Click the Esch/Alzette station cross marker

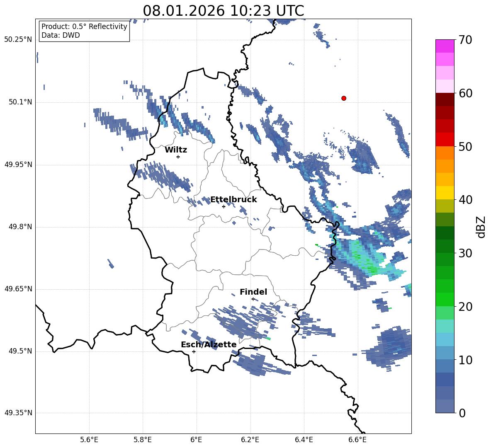194,351
